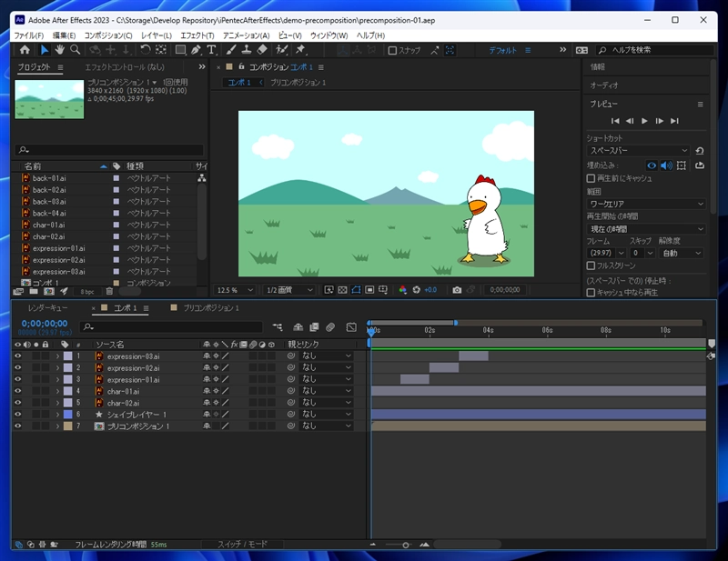Hide the expression-03.ai layer
The height and width of the screenshot is (561, 728).
17,356
